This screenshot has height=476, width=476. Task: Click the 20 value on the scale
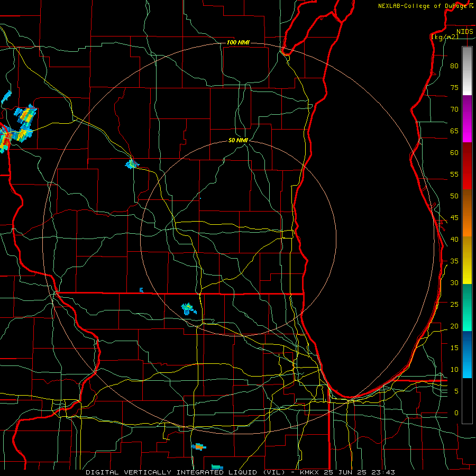tap(454, 326)
